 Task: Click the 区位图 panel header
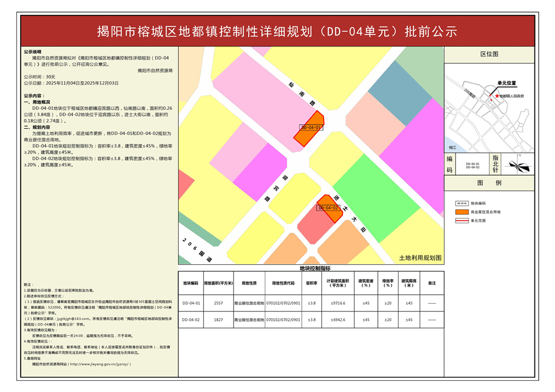click(x=489, y=54)
